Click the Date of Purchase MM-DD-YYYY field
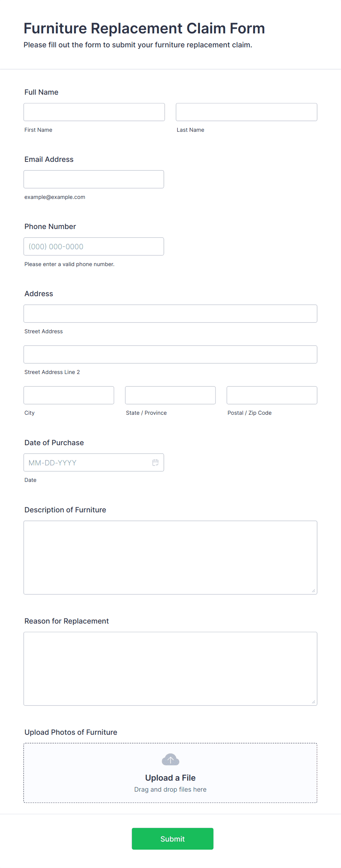This screenshot has width=341, height=868. (94, 462)
